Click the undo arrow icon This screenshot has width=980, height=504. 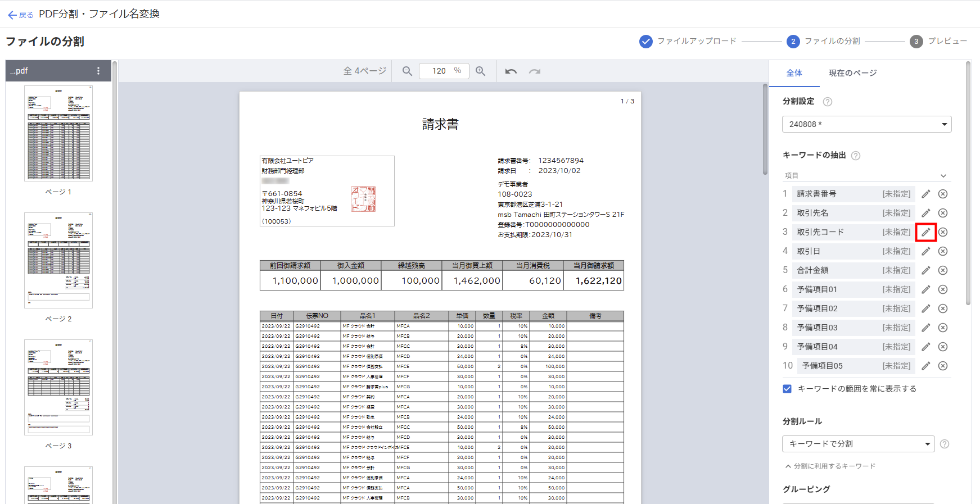pyautogui.click(x=511, y=71)
